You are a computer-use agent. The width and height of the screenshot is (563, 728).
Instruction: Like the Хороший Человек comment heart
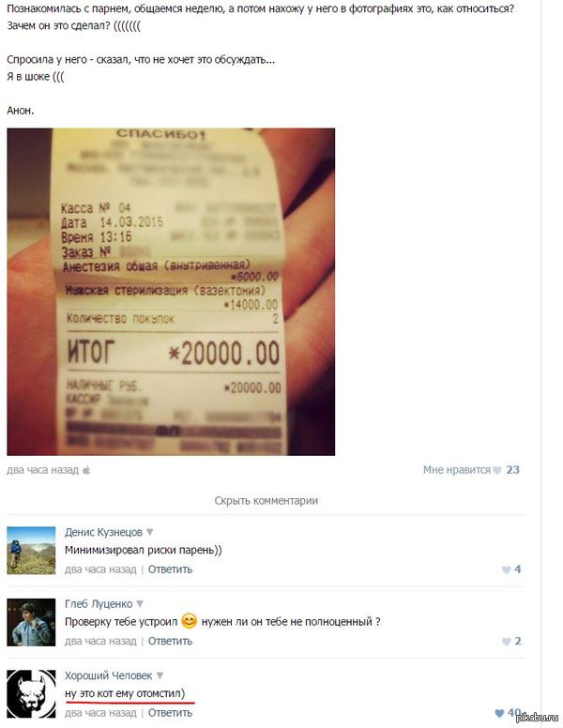[x=500, y=713]
